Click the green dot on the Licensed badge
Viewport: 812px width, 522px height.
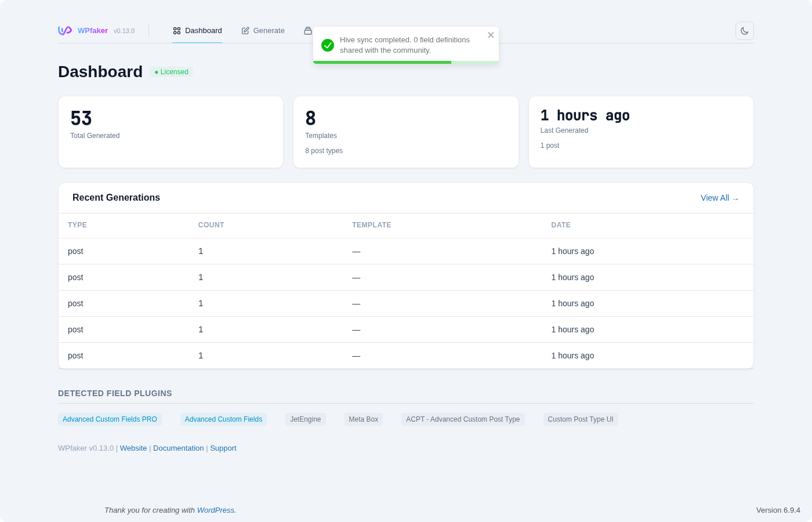click(155, 72)
